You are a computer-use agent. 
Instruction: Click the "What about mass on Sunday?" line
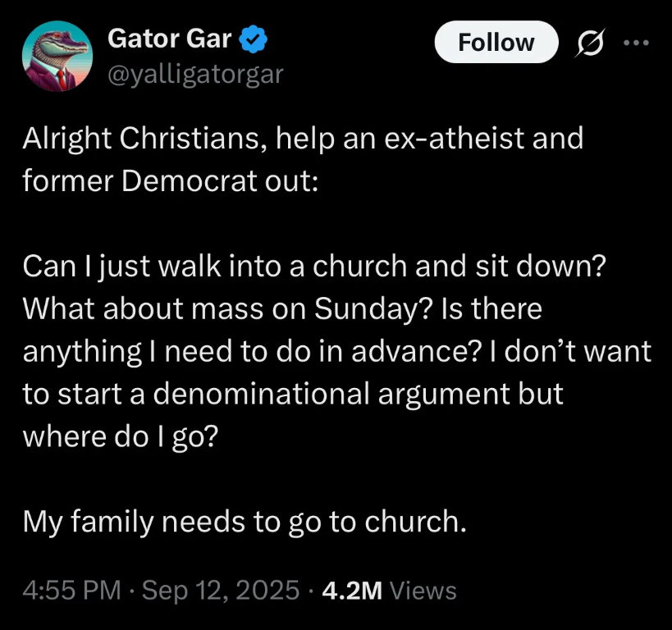[283, 309]
